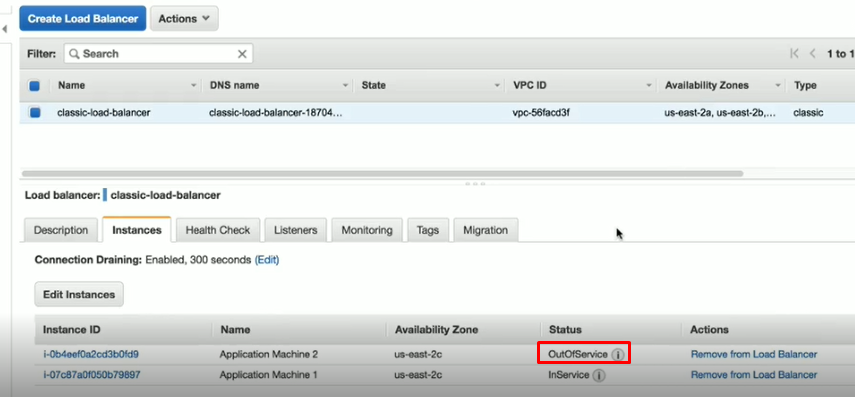Remove Application Machine 1 from Load Balancer

754,375
